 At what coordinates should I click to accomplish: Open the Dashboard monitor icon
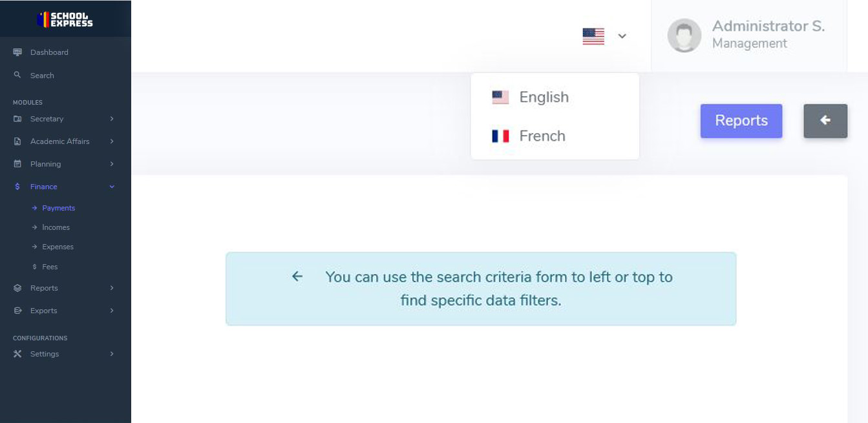pos(17,52)
